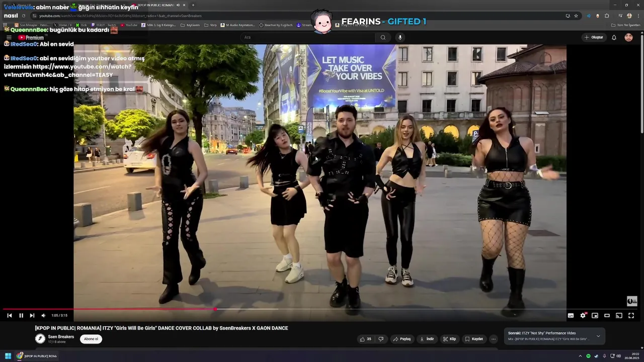Open the video settings gear
Image resolution: width=644 pixels, height=362 pixels.
pyautogui.click(x=583, y=315)
